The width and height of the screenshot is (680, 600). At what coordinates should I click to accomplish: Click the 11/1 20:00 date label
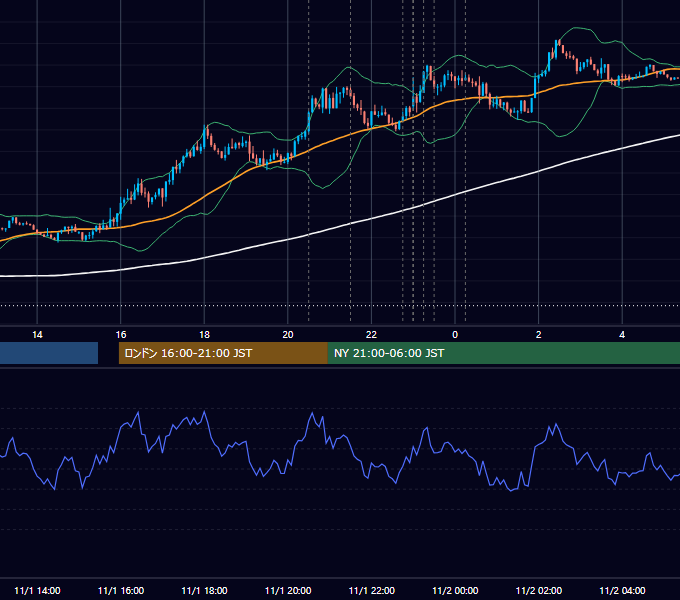click(288, 590)
